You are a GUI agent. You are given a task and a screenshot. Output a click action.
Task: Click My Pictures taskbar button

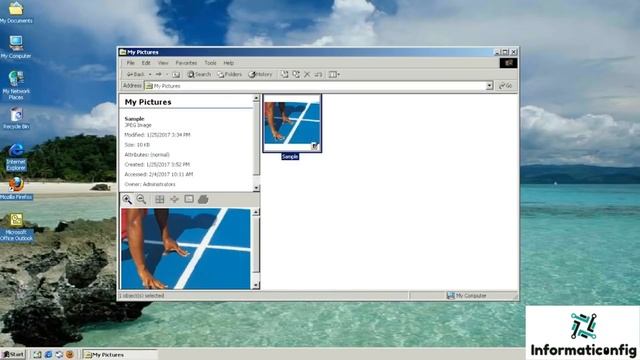tap(120, 355)
